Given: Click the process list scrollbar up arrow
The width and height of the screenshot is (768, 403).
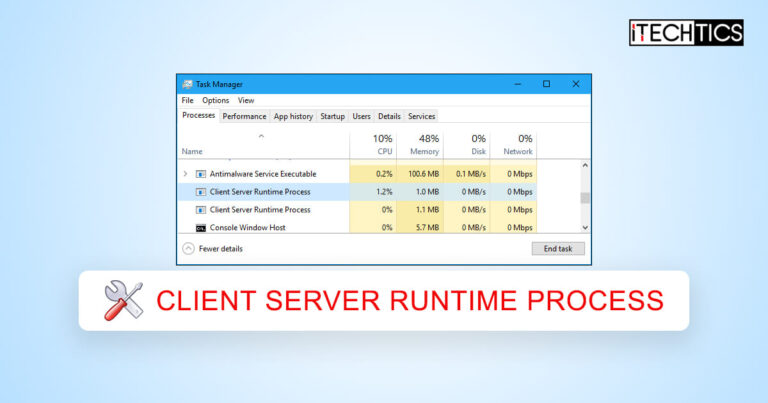Looking at the screenshot, I should click(x=585, y=164).
